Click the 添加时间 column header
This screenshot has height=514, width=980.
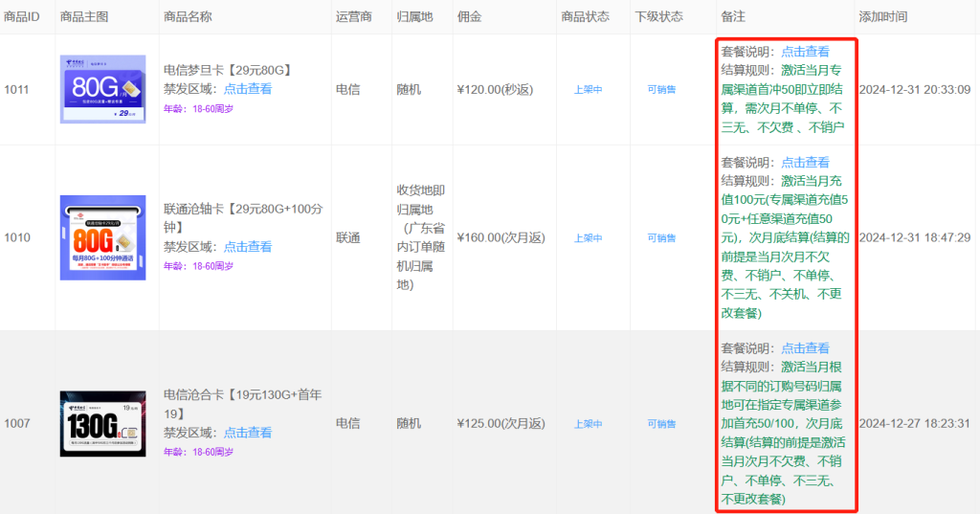883,16
